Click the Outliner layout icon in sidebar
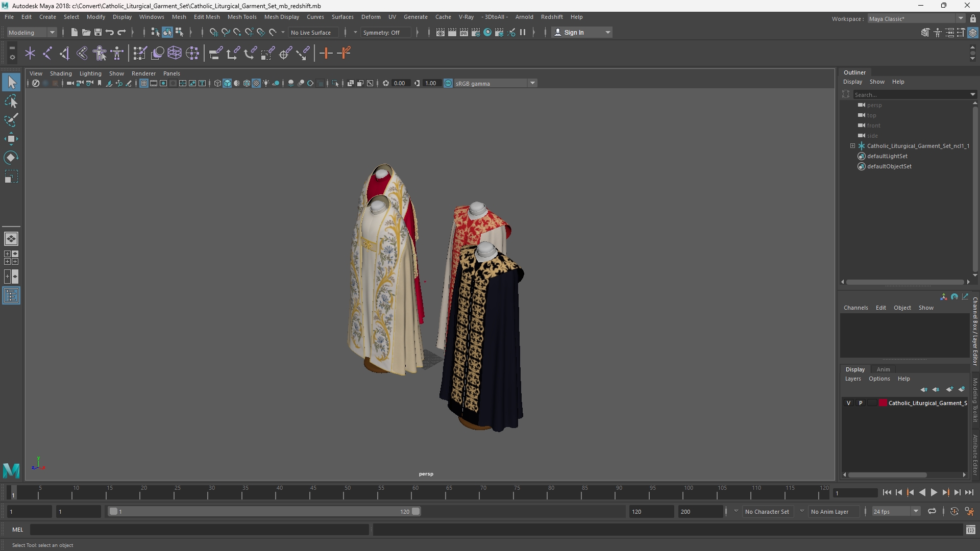980x551 pixels. pos(11,296)
